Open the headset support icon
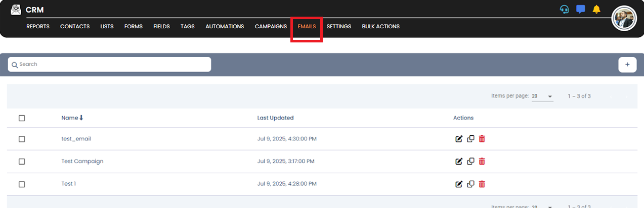 coord(564,9)
